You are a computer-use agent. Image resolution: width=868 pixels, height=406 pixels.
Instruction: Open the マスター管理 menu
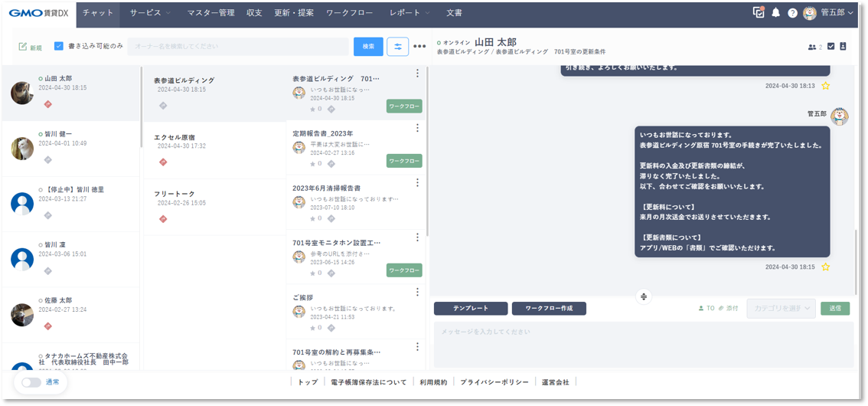point(210,13)
